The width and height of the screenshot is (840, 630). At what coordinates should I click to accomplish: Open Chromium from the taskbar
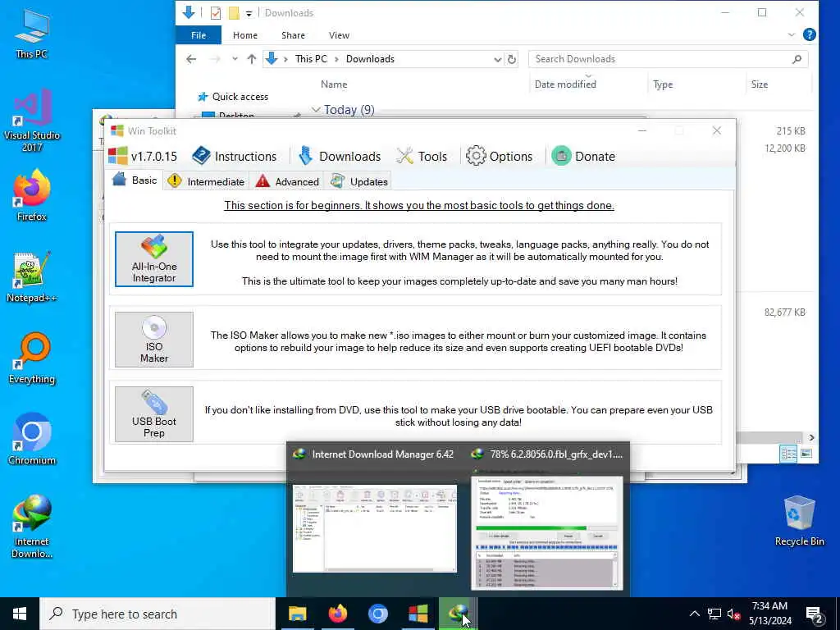click(x=377, y=614)
